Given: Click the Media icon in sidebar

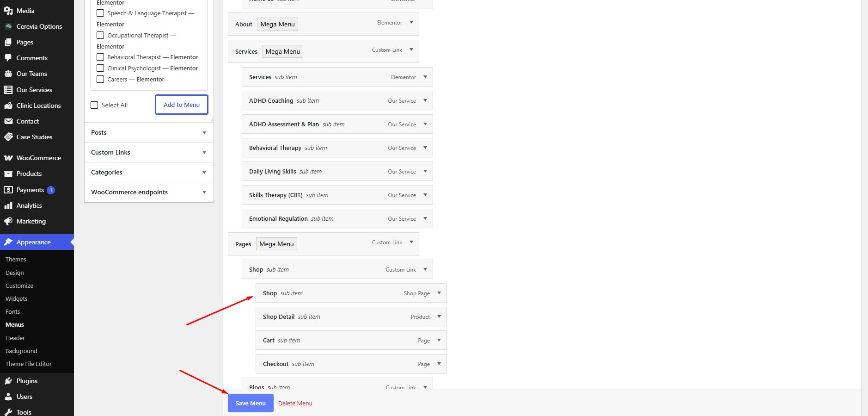Looking at the screenshot, I should (8, 11).
